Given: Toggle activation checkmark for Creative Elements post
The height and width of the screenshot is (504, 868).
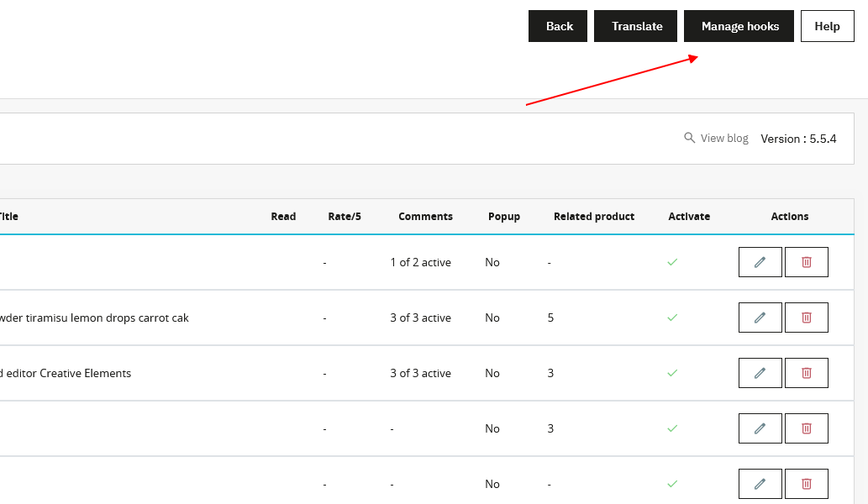Looking at the screenshot, I should pos(672,373).
